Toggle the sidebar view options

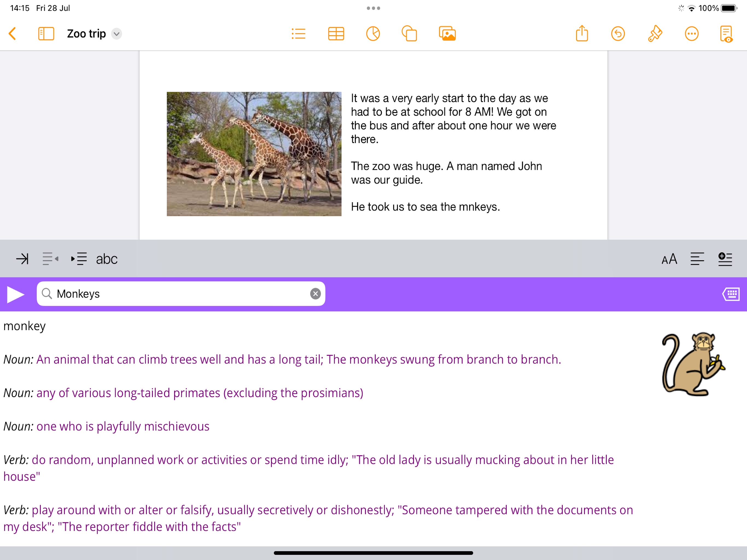tap(46, 34)
